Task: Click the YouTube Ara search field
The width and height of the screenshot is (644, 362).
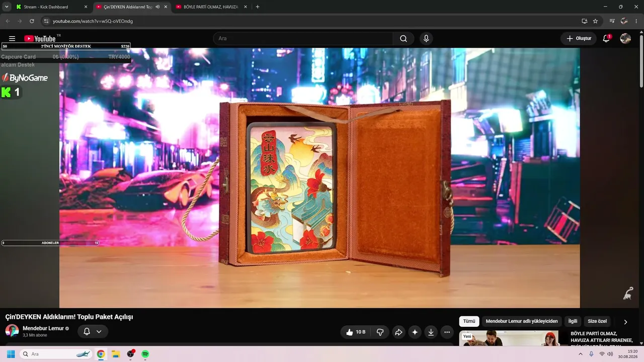Action: pos(303,39)
